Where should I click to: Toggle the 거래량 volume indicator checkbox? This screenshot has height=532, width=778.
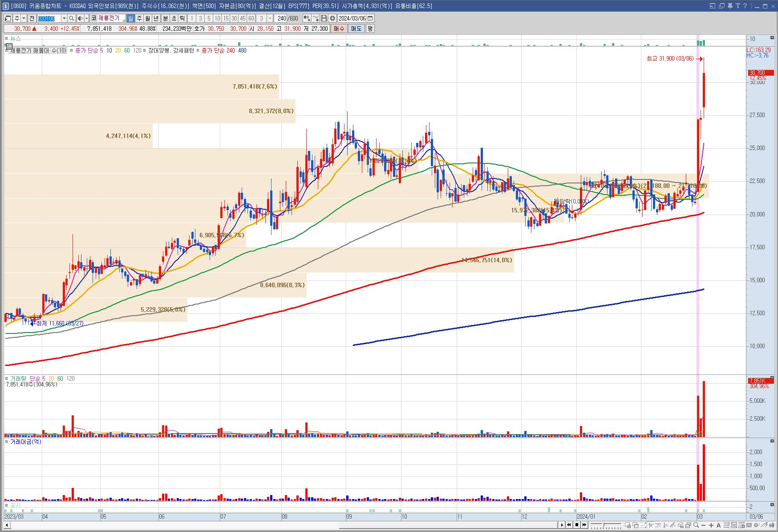click(7, 378)
